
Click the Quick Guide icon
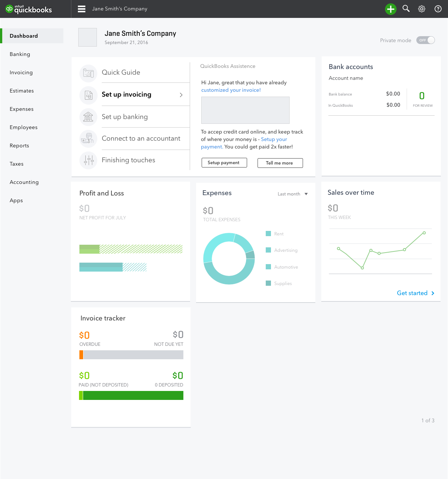point(88,73)
